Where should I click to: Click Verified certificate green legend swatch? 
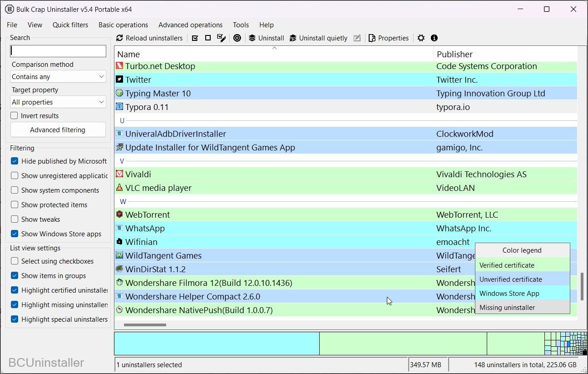click(x=522, y=265)
